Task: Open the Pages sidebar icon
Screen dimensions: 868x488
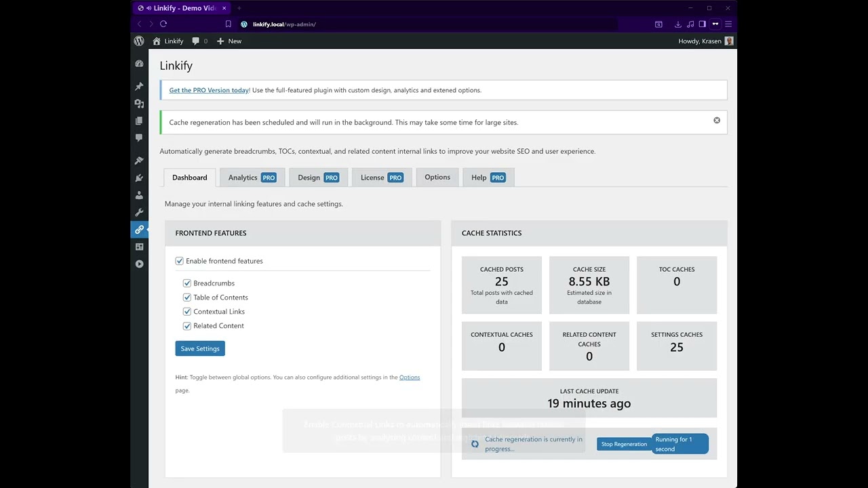Action: tap(139, 121)
